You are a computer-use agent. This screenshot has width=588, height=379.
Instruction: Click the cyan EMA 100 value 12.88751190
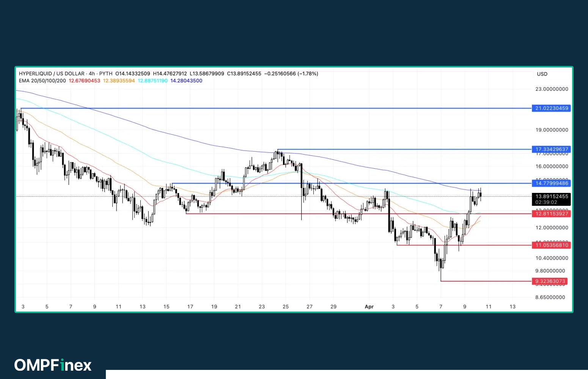point(153,81)
